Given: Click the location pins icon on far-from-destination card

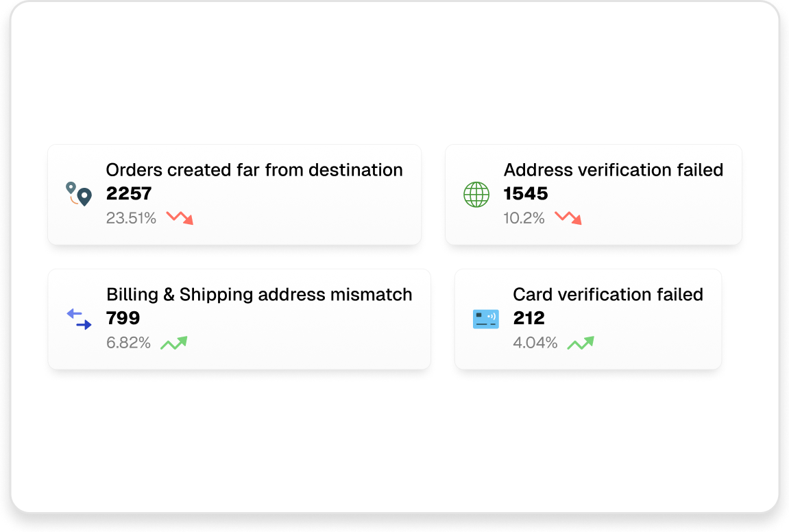Looking at the screenshot, I should click(78, 194).
